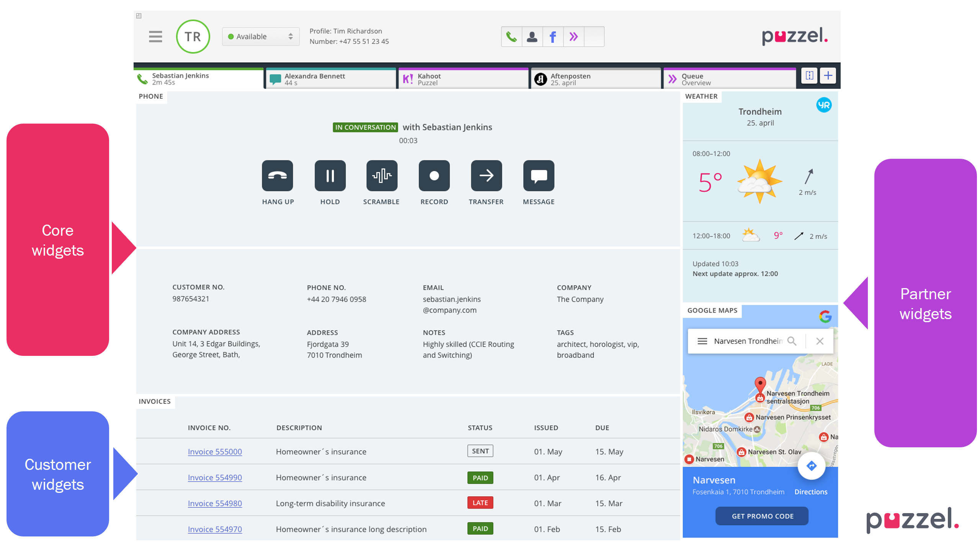980x551 pixels.
Task: Open Invoice 555000 link
Action: pos(215,452)
